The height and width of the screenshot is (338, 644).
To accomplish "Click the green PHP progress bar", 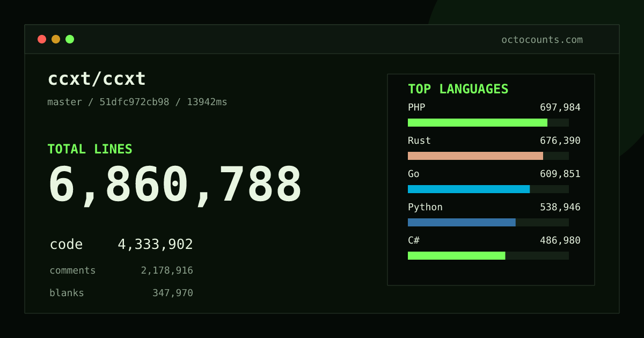I will [488, 122].
